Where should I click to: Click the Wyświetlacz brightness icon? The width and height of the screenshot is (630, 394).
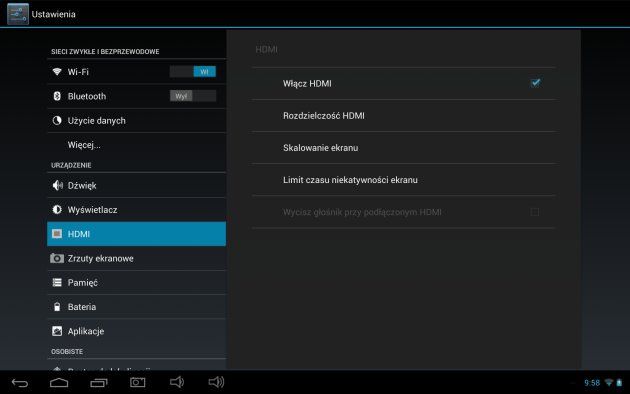[x=57, y=210]
